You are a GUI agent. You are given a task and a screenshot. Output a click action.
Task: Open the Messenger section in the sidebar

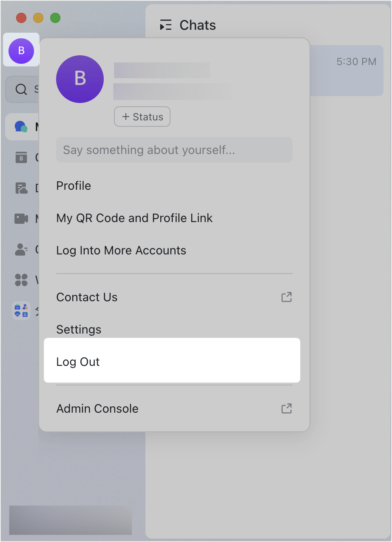point(21,126)
